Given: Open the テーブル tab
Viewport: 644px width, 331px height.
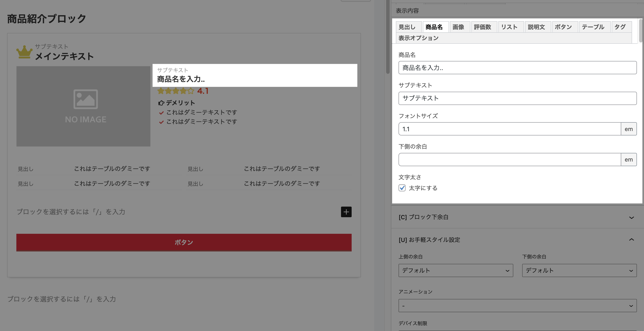Looking at the screenshot, I should click(594, 27).
